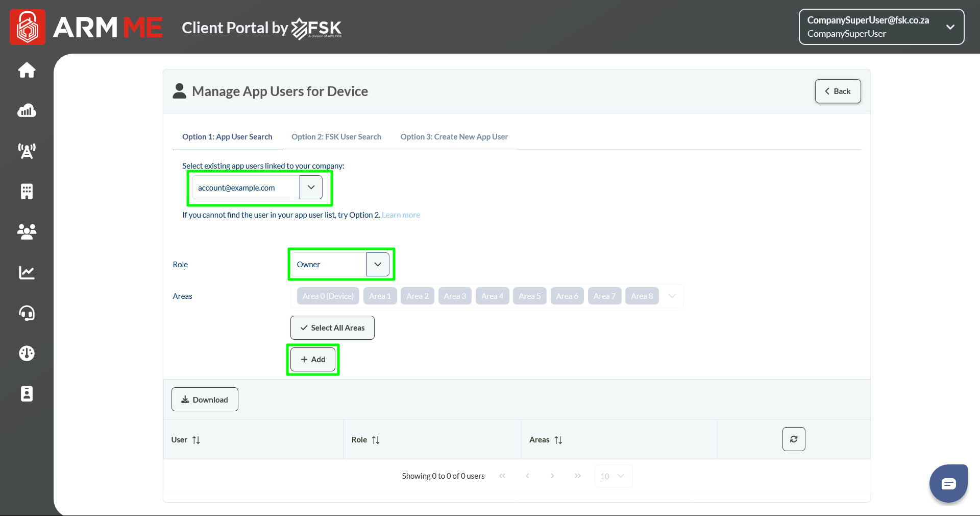The image size is (980, 516).
Task: Click the headset support sidebar icon
Action: (27, 313)
